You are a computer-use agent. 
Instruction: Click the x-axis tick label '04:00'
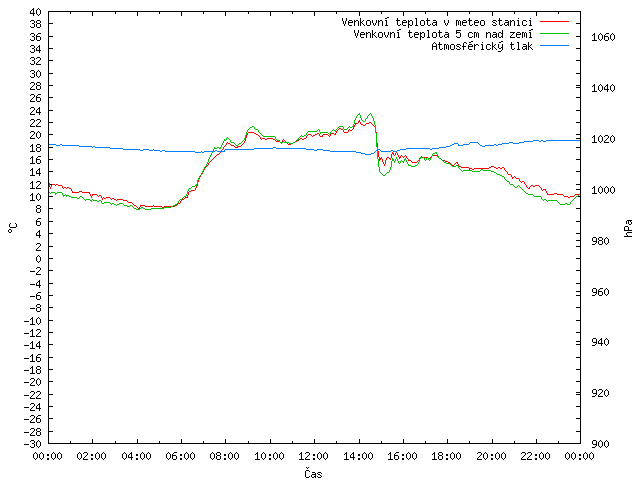136,456
